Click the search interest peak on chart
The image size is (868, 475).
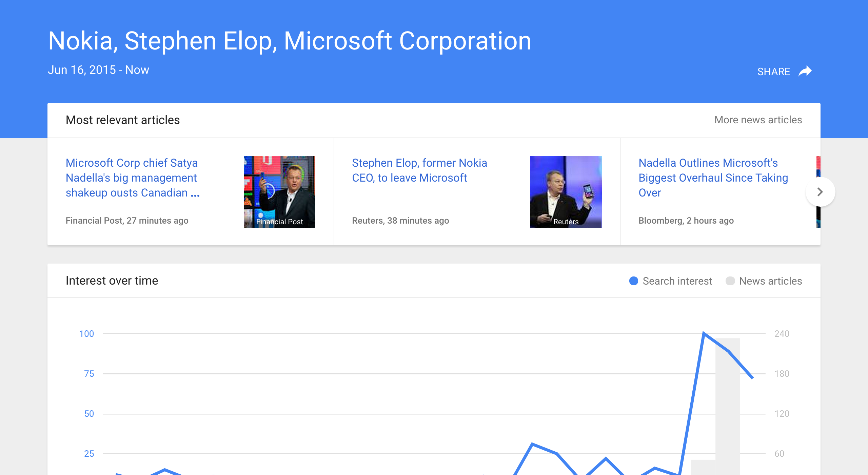pos(704,333)
